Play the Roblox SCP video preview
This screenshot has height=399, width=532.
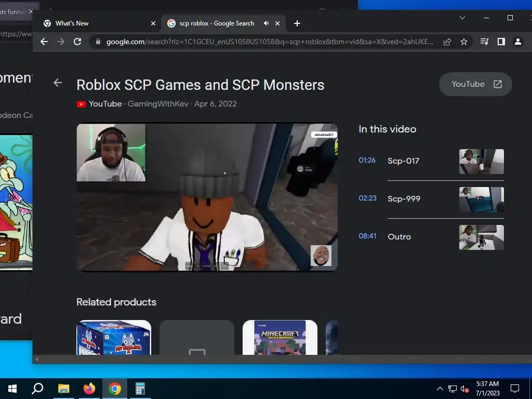[207, 197]
